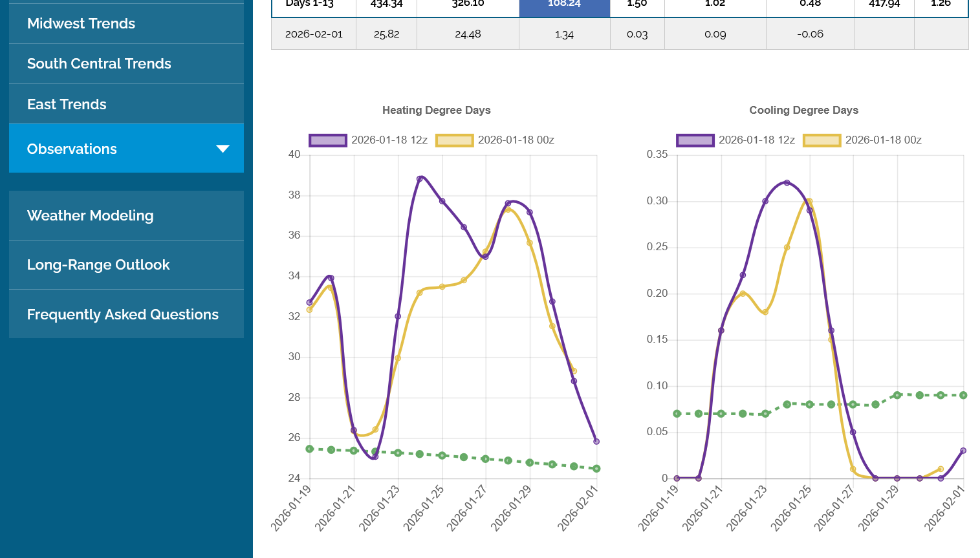Click the purple Cooling peak point at 0.32

point(787,183)
